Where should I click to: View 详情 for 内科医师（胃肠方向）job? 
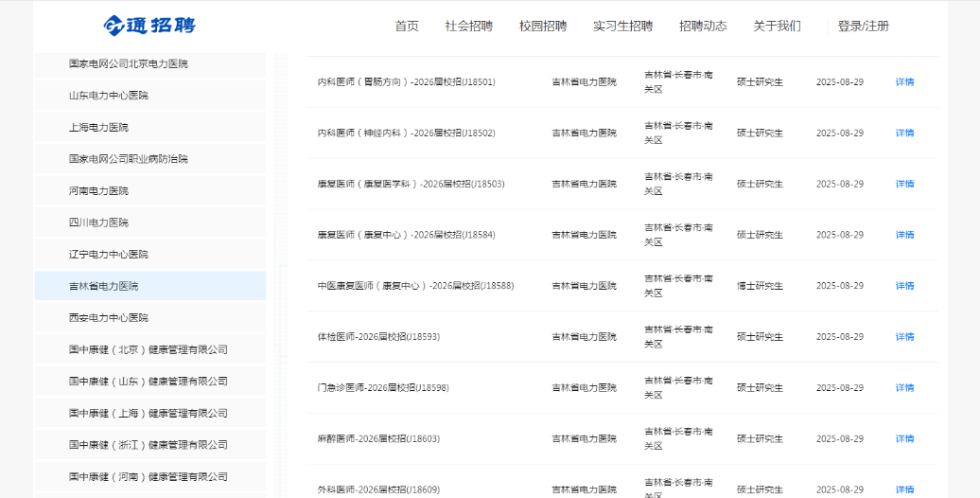pos(904,82)
